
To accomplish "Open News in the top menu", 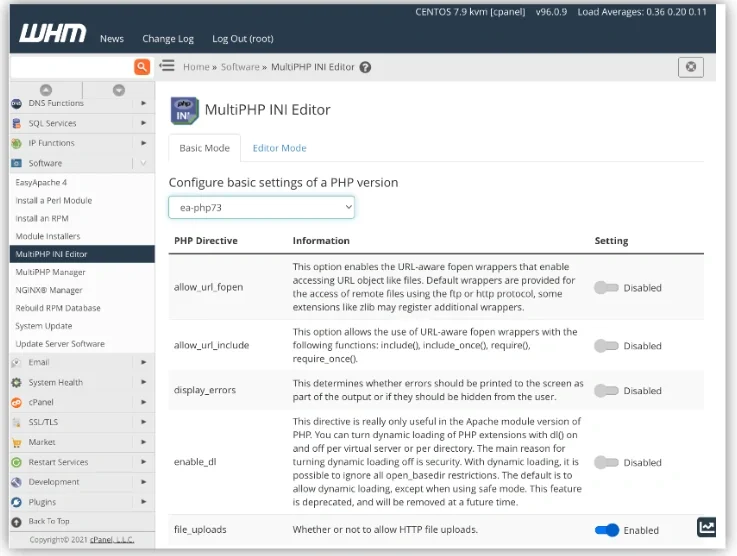I will pos(112,39).
